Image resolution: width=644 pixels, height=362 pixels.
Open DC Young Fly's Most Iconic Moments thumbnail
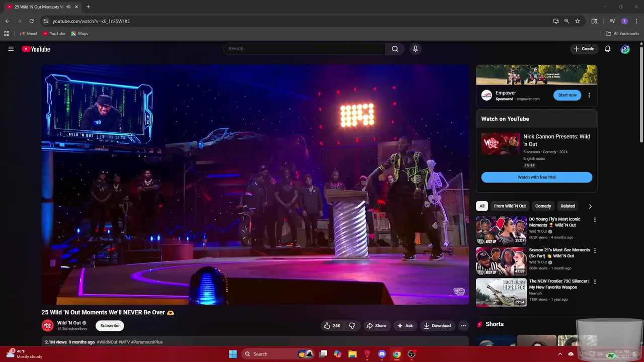pyautogui.click(x=501, y=230)
